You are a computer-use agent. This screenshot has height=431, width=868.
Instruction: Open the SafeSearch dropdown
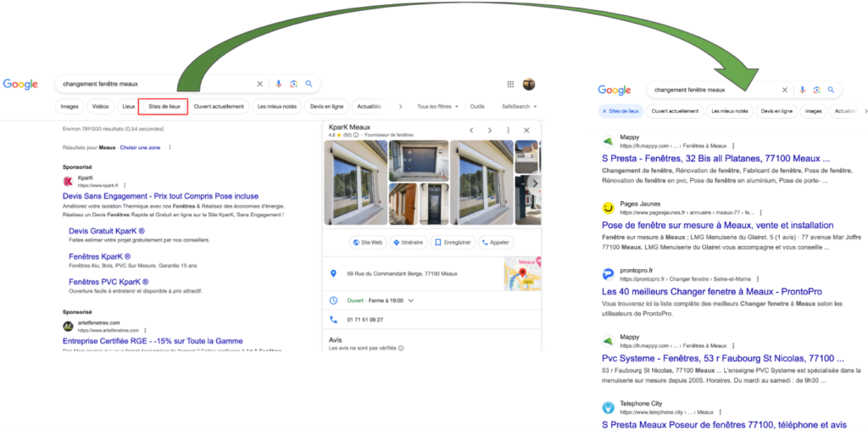[x=518, y=106]
